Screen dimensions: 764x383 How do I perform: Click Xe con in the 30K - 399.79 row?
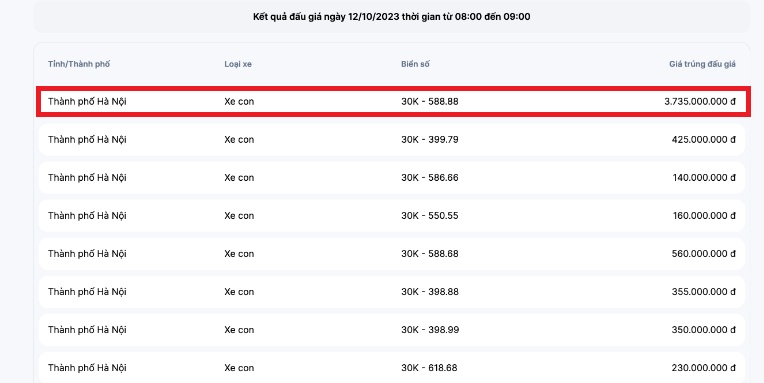click(x=239, y=140)
